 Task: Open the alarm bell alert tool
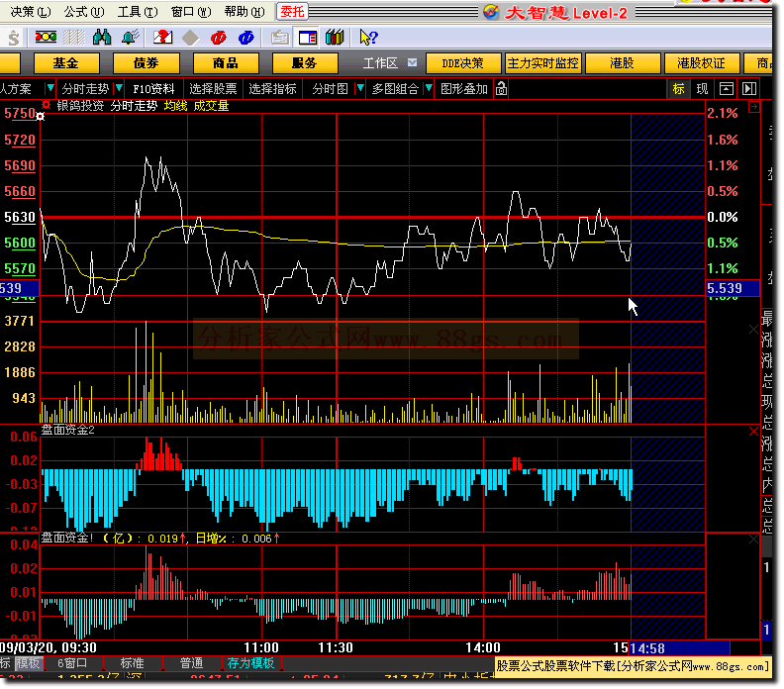131,38
